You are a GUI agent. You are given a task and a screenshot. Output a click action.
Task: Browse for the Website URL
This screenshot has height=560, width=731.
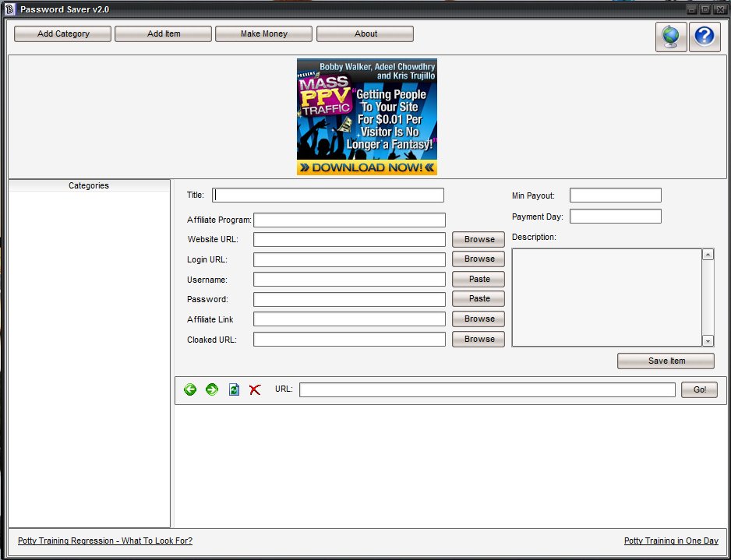click(x=479, y=239)
